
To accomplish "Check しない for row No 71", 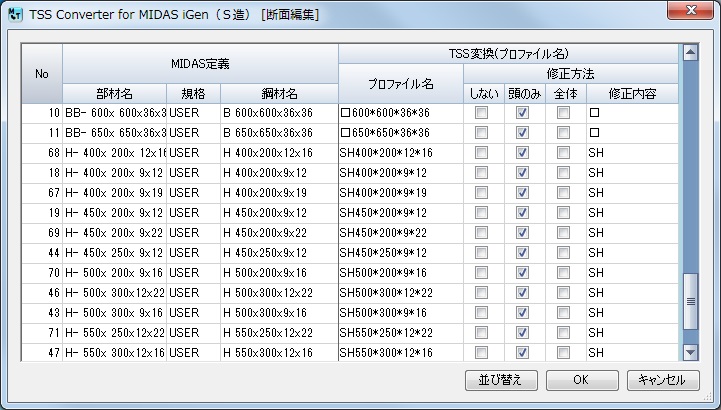I will pos(481,333).
